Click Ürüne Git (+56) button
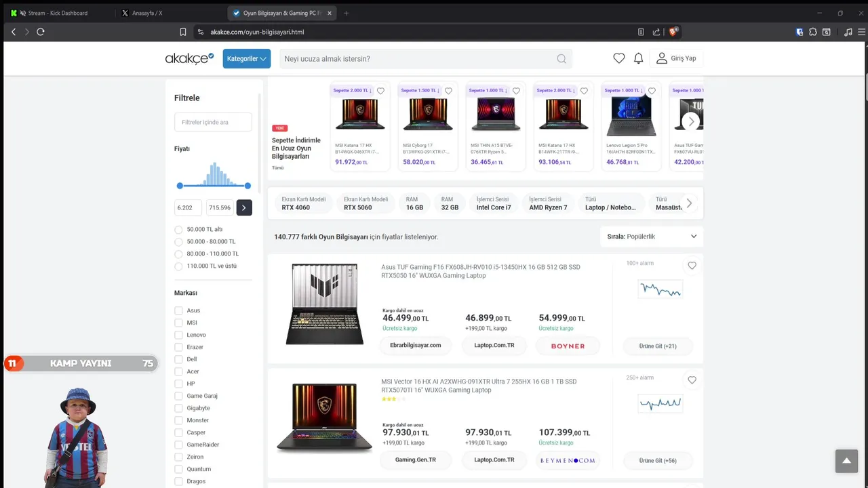Image resolution: width=868 pixels, height=488 pixels. point(658,460)
